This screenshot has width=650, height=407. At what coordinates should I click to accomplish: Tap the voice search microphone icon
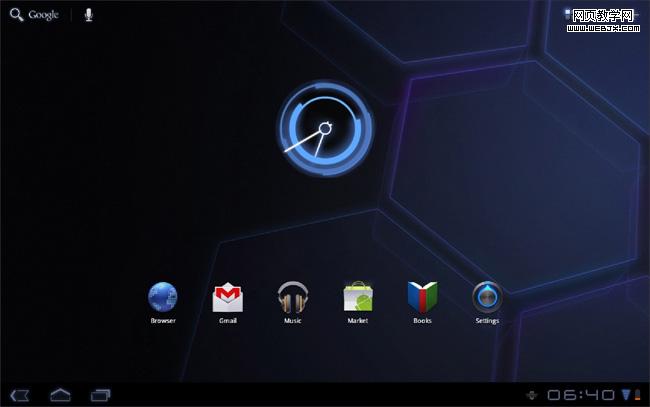click(x=88, y=15)
